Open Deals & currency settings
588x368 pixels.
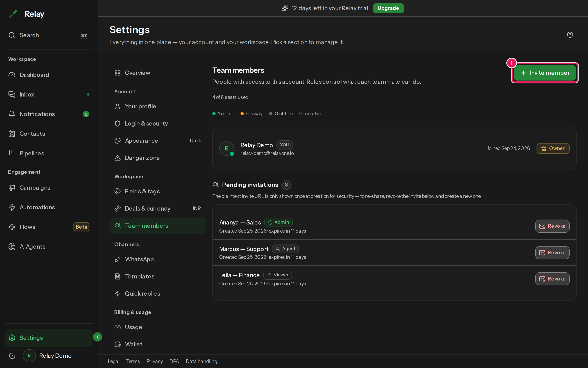point(157,209)
